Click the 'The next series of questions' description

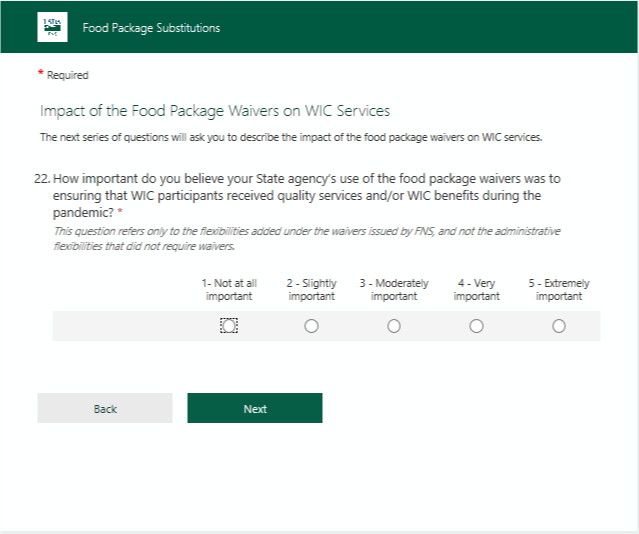point(290,137)
